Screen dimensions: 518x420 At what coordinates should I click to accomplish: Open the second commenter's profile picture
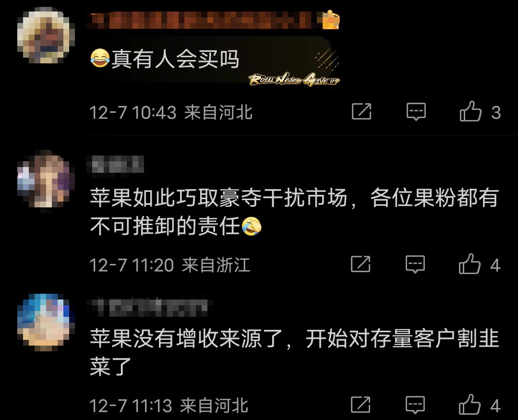46,180
